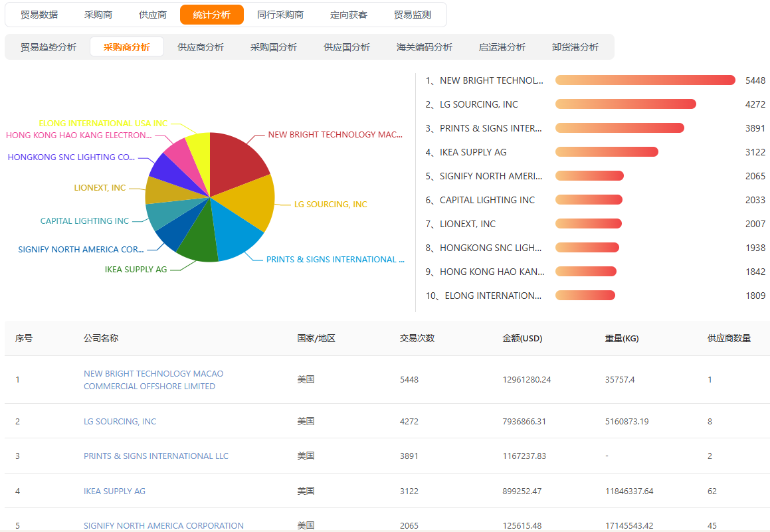Click ranking entry 6、CAPITAL LIGHTING INC
The width and height of the screenshot is (770, 532).
[x=480, y=200]
